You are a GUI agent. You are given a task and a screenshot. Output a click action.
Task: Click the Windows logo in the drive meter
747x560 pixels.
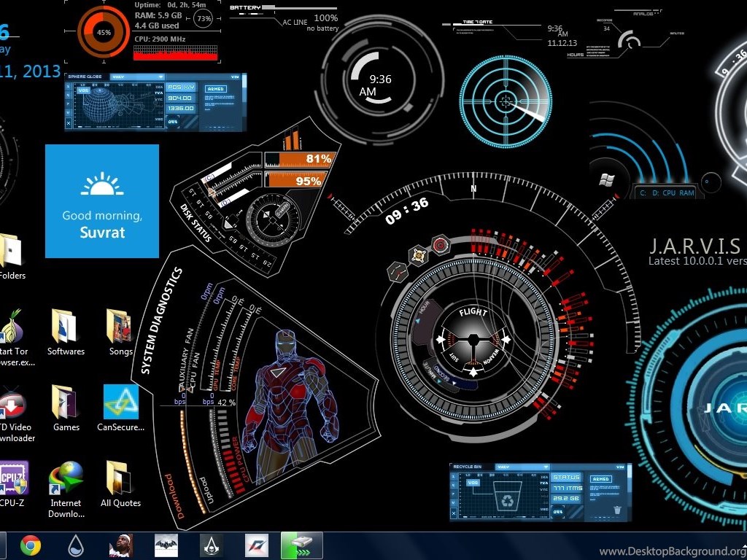click(606, 180)
